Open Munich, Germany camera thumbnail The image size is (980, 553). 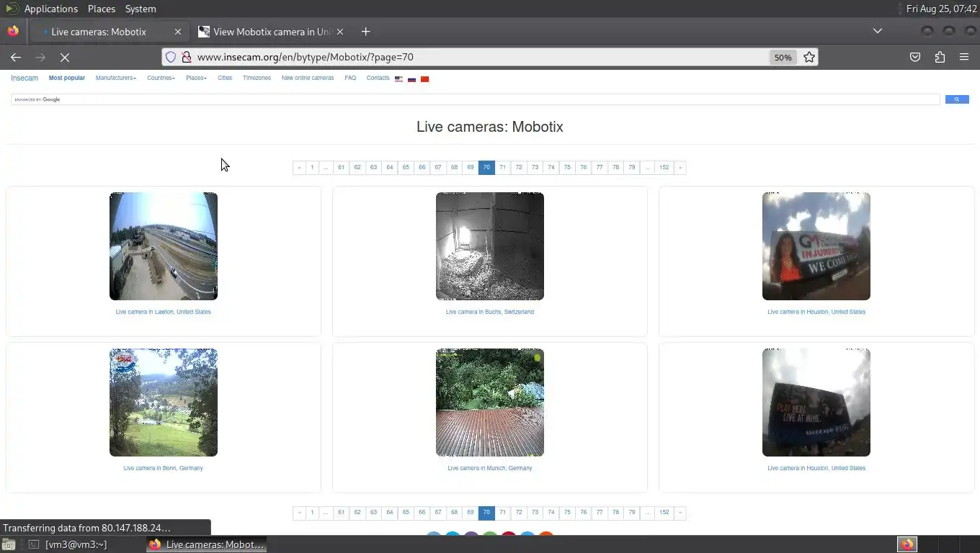[x=490, y=403]
